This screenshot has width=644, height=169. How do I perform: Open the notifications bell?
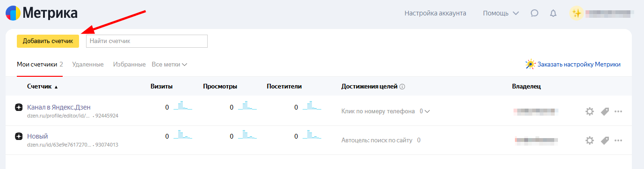point(553,13)
